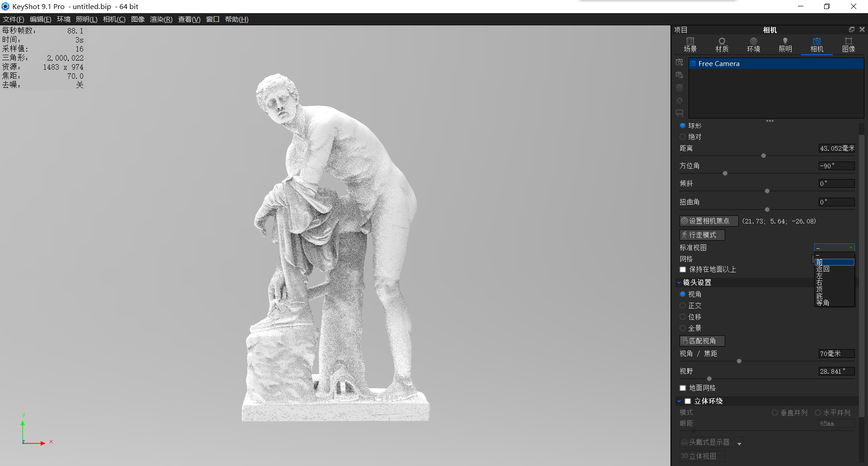
Task: Open the 渲染(R) menu
Action: click(x=161, y=19)
